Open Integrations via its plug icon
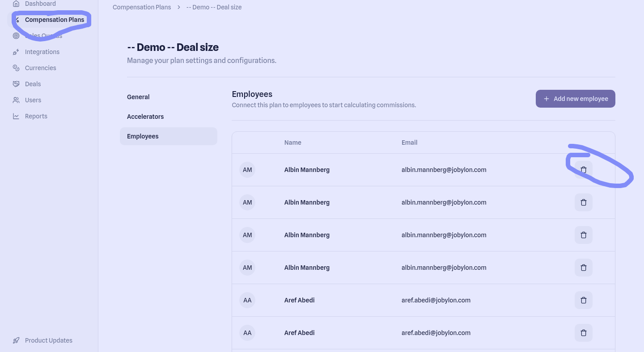Screen dimensions: 644x352 [16, 52]
